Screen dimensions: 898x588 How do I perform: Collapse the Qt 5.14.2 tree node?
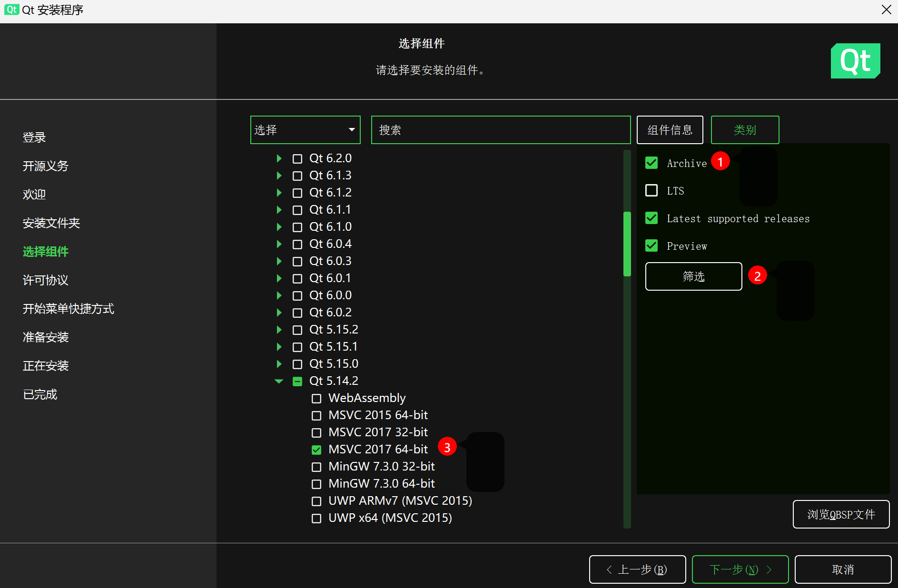[279, 381]
